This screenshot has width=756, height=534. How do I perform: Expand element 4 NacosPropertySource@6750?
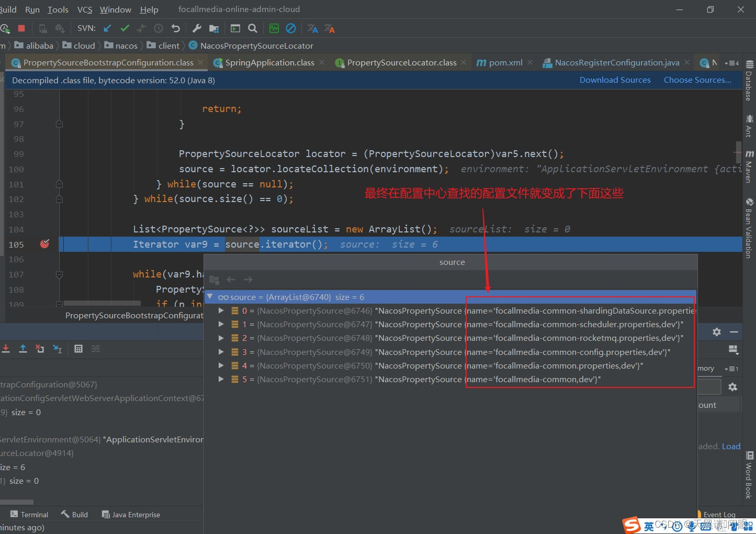coord(221,365)
